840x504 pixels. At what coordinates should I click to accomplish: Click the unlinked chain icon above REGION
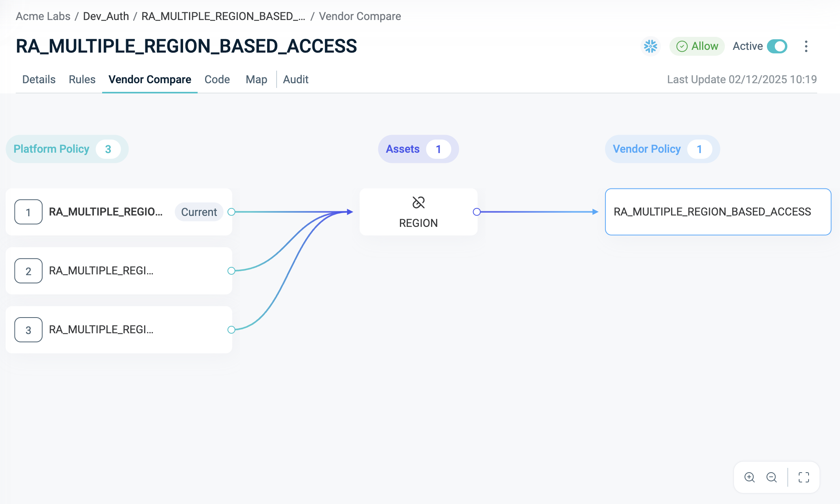pyautogui.click(x=418, y=203)
